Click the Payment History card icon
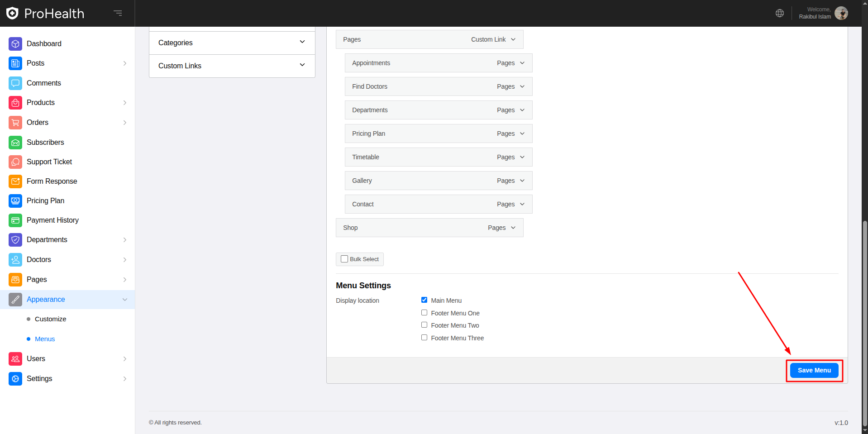Image resolution: width=868 pixels, height=434 pixels. tap(15, 220)
